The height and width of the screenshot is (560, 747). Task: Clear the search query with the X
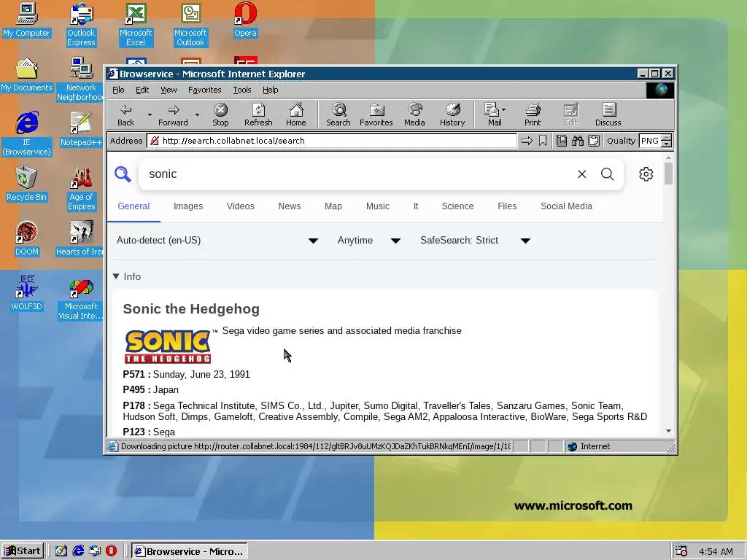tap(581, 174)
